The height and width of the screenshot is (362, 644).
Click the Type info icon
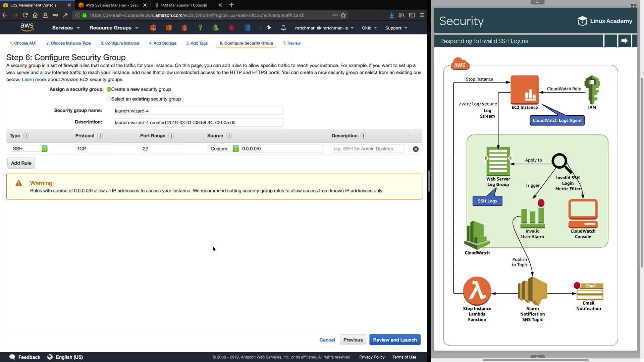pos(26,136)
